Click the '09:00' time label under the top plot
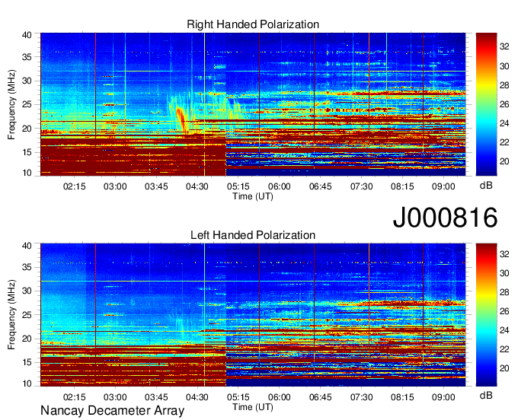 click(443, 186)
